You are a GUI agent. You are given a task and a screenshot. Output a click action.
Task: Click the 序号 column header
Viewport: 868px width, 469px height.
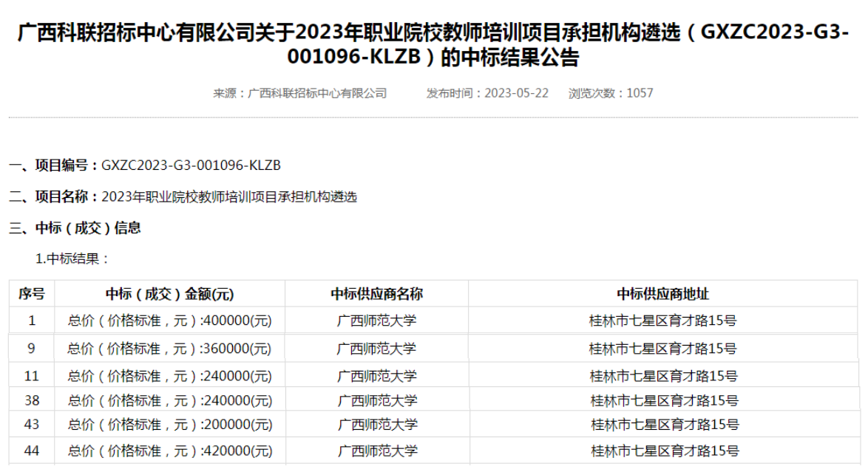(x=32, y=294)
